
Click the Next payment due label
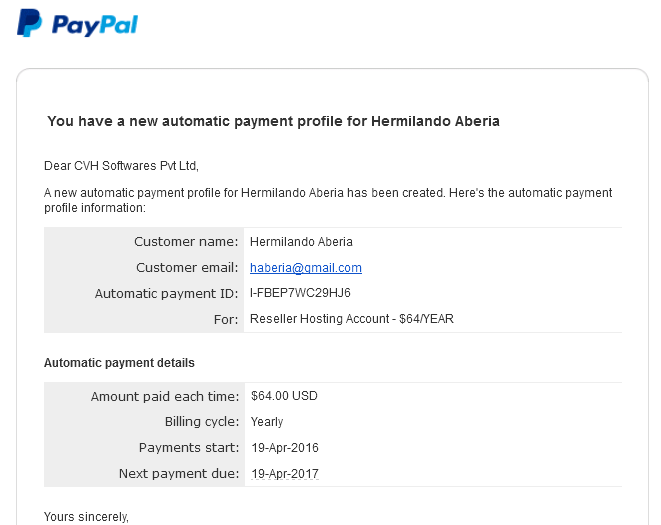(179, 473)
